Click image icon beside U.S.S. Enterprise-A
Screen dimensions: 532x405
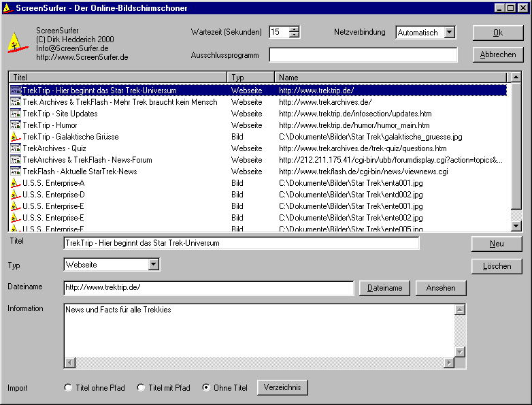click(x=16, y=183)
